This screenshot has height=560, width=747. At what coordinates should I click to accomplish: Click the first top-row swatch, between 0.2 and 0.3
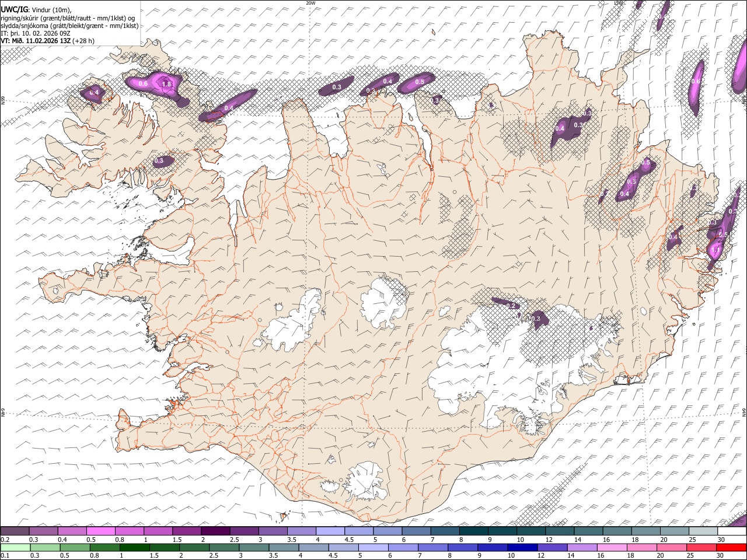click(x=15, y=531)
